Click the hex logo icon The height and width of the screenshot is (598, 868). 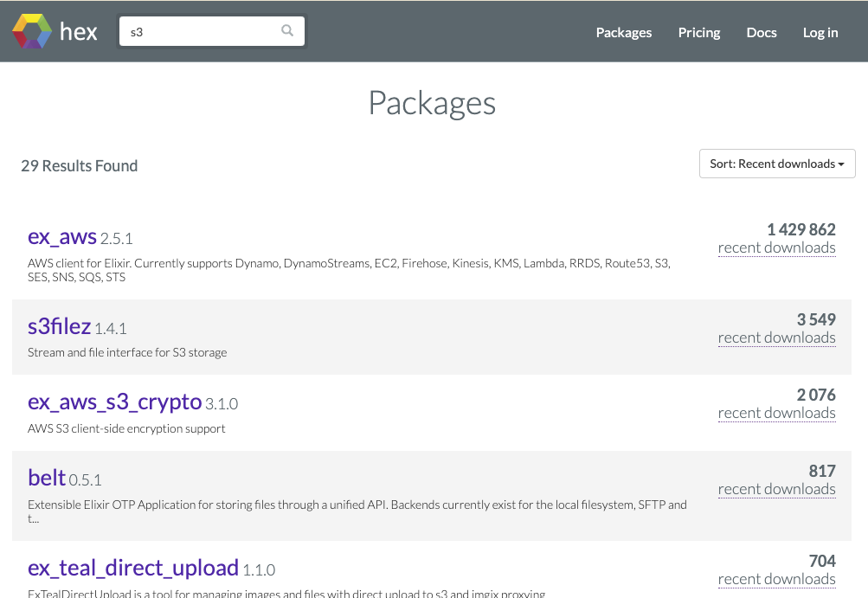pyautogui.click(x=31, y=32)
